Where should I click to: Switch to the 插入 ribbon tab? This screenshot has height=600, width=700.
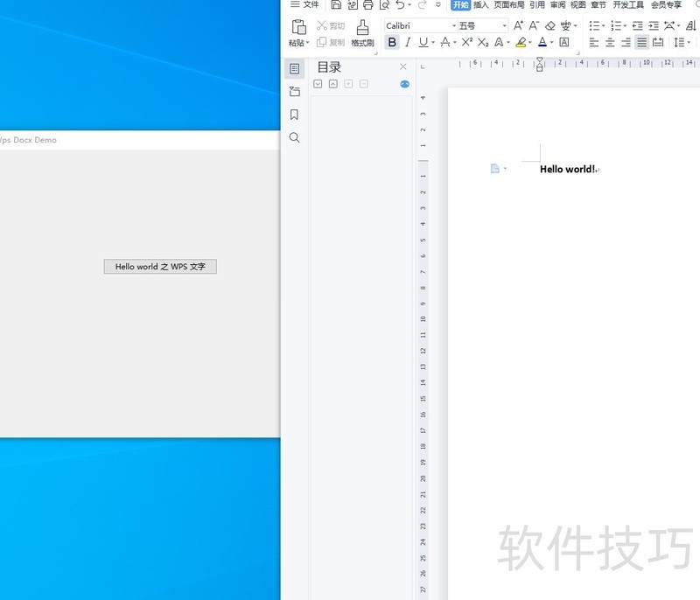point(481,4)
